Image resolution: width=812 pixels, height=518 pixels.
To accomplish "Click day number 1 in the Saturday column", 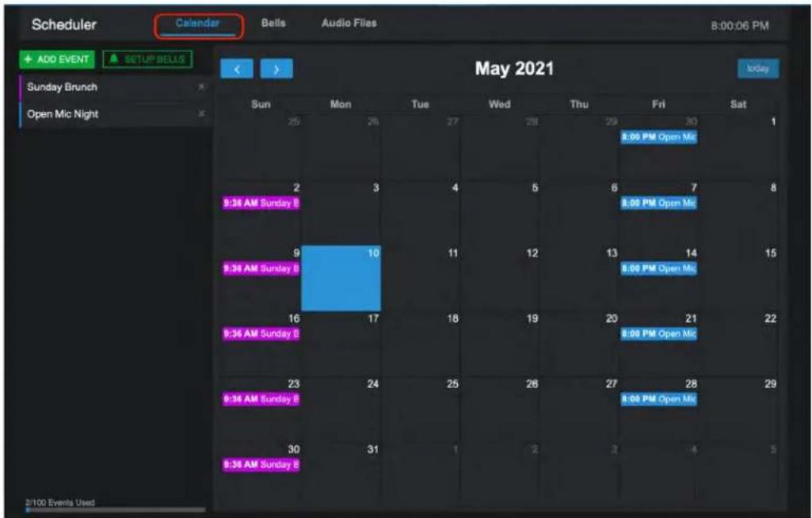I will point(773,122).
